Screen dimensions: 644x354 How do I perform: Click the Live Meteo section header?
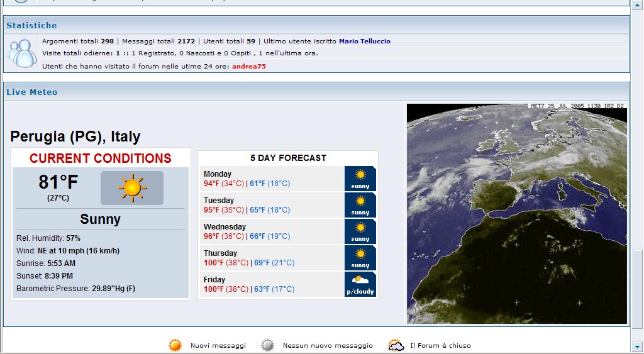click(x=31, y=92)
